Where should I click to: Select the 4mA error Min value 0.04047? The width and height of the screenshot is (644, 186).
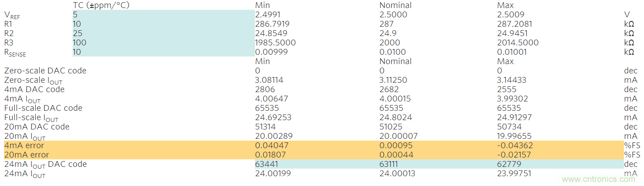(x=271, y=146)
